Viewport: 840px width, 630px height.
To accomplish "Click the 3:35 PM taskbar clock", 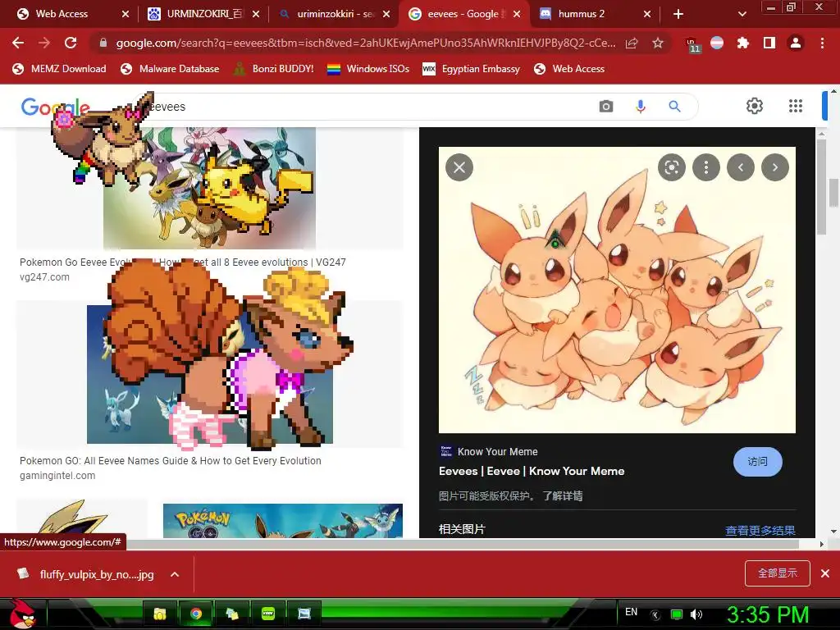I will pos(768,614).
